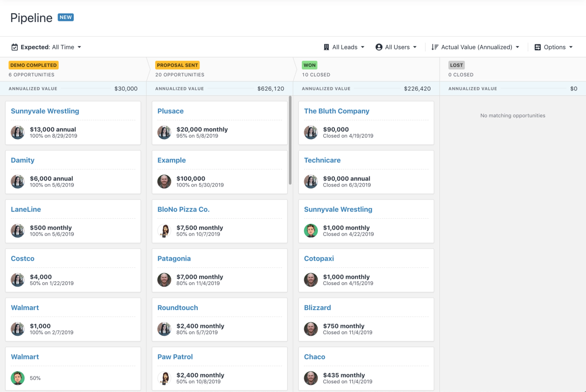Click the avatar on the Paw Patrol card
This screenshot has height=392, width=586.
tap(164, 378)
